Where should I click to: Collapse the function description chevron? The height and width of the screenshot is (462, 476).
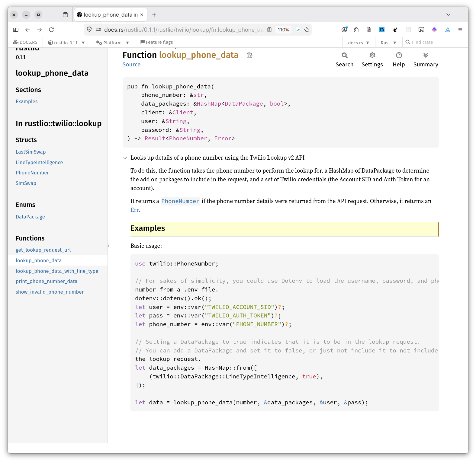coord(125,158)
